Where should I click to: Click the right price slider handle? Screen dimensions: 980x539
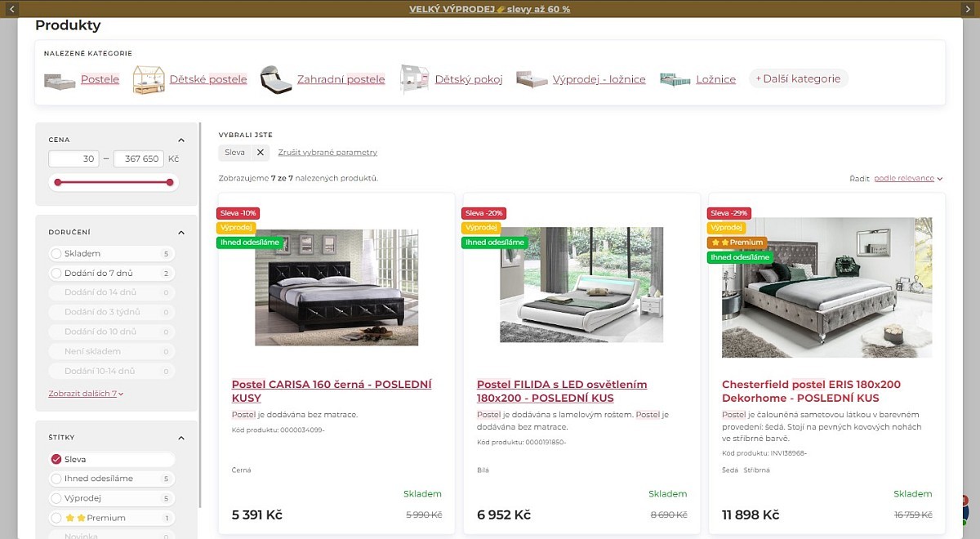(170, 182)
